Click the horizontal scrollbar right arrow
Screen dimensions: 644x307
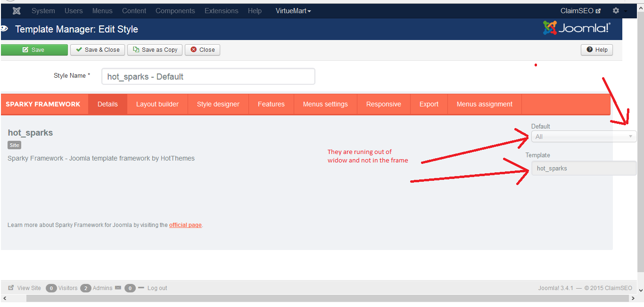[x=633, y=299]
